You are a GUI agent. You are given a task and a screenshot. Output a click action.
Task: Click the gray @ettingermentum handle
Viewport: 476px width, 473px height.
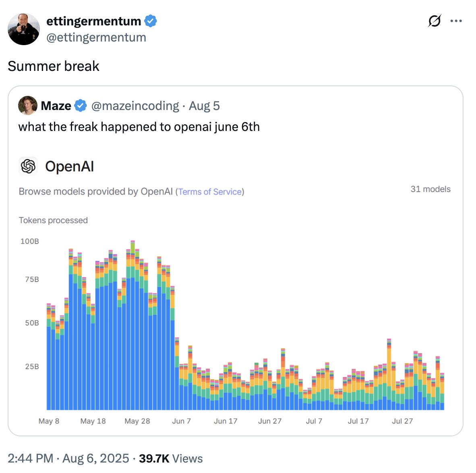(96, 37)
